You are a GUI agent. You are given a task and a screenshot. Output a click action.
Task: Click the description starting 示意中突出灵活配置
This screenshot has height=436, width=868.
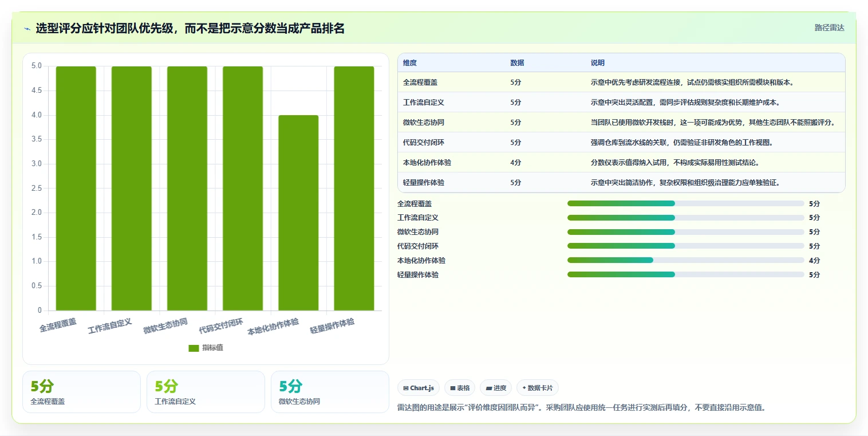pos(685,103)
